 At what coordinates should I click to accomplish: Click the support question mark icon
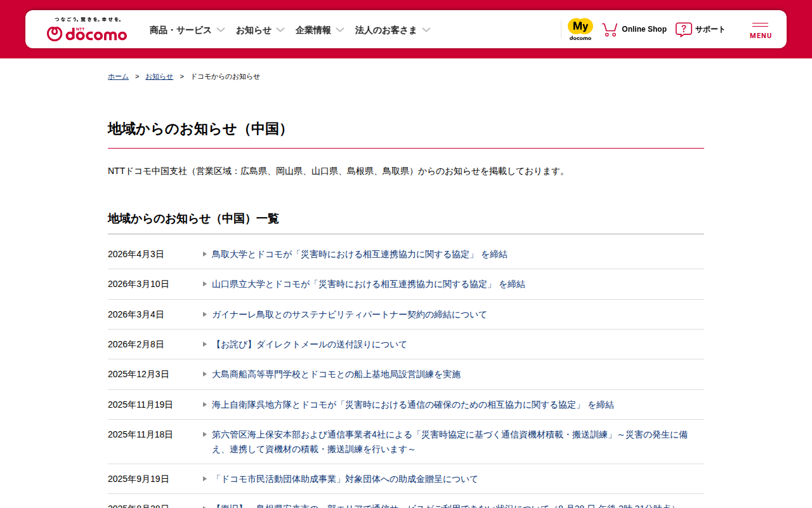point(683,29)
